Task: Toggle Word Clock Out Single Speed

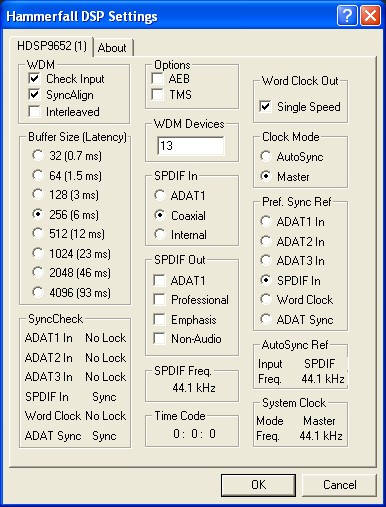Action: (265, 107)
